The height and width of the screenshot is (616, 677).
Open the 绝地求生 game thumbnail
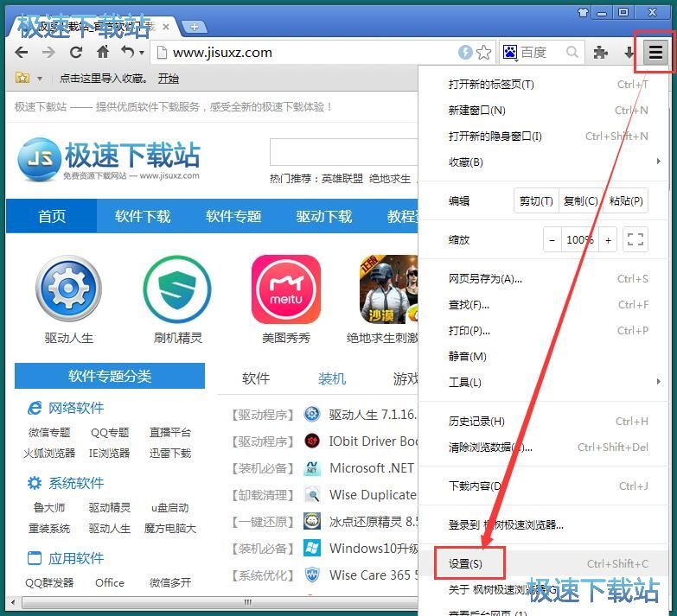[388, 289]
